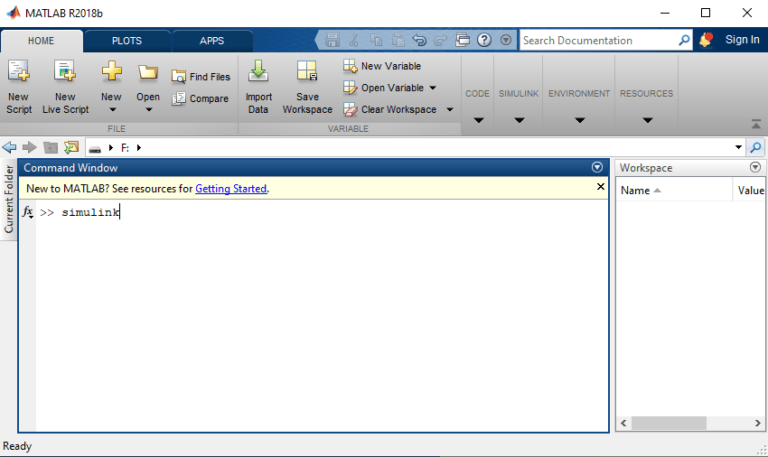Switch to the HOME tab
The width and height of the screenshot is (768, 457).
click(x=41, y=41)
